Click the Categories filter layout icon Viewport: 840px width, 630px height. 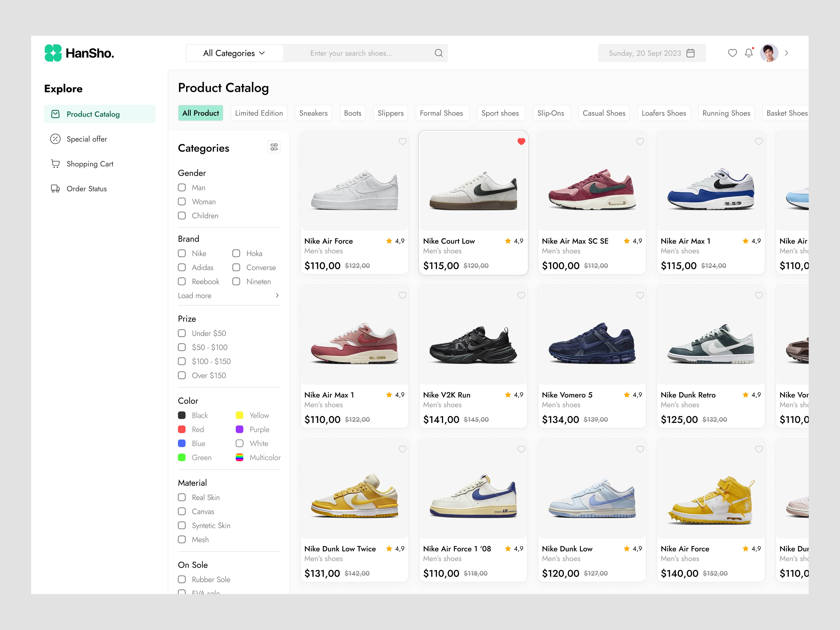(x=274, y=147)
